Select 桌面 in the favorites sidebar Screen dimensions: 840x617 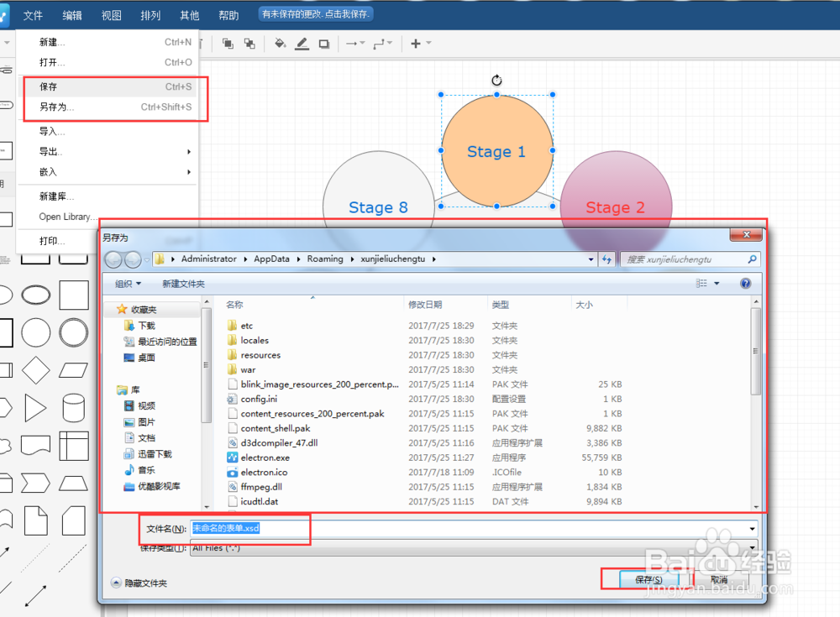coord(139,358)
